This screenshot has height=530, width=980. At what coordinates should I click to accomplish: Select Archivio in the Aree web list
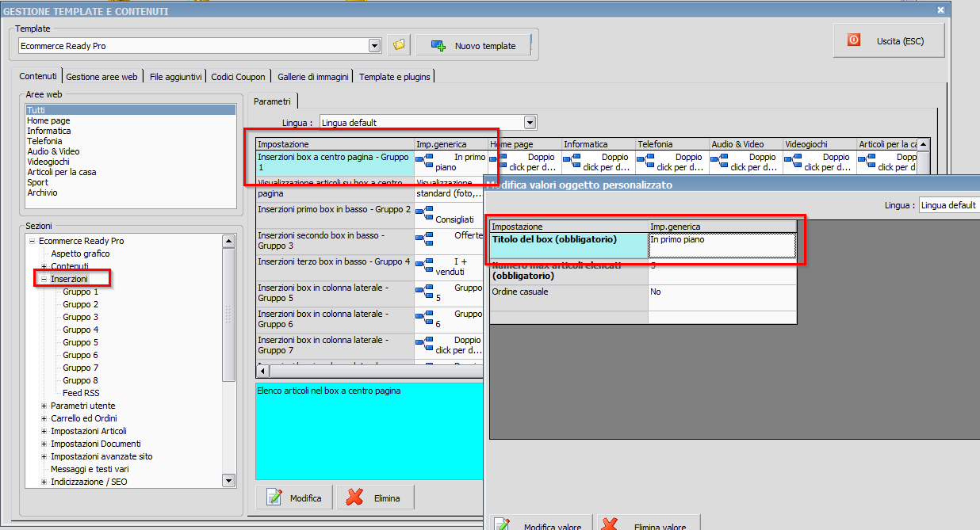click(x=131, y=193)
